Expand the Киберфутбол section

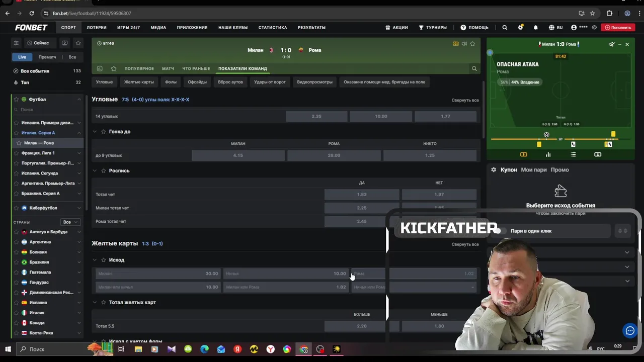click(79, 208)
